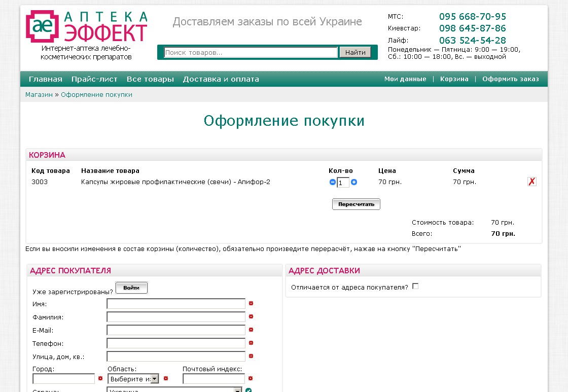568x392 pixels.
Task: Click the Найти search button
Action: pyautogui.click(x=355, y=52)
